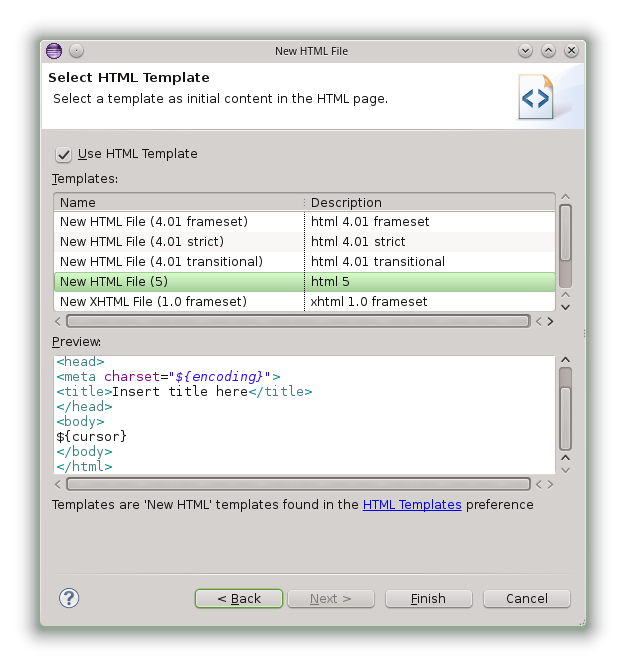Screen dimensions: 626x666
Task: Click the templates list top scroll-up arrow
Action: [565, 197]
